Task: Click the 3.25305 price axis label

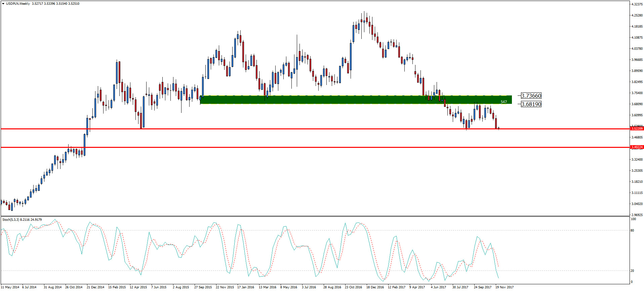Action: [637, 171]
